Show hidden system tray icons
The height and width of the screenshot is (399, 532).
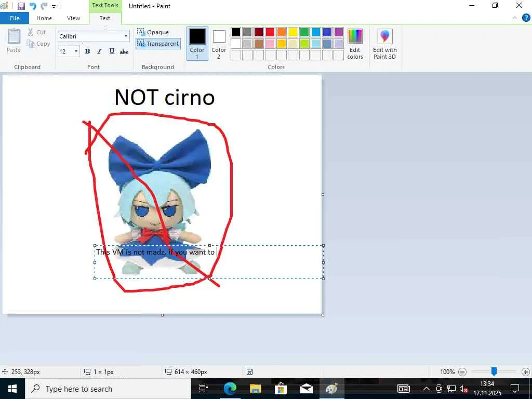coord(426,389)
